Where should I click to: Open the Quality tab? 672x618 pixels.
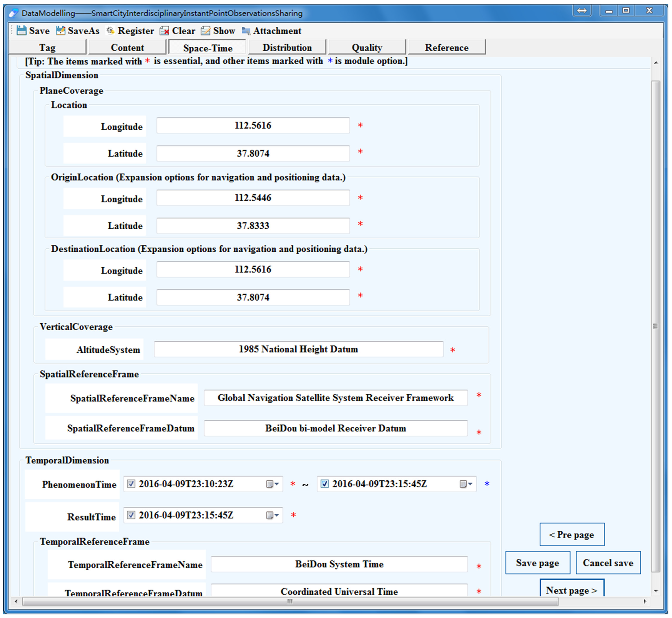click(x=367, y=47)
